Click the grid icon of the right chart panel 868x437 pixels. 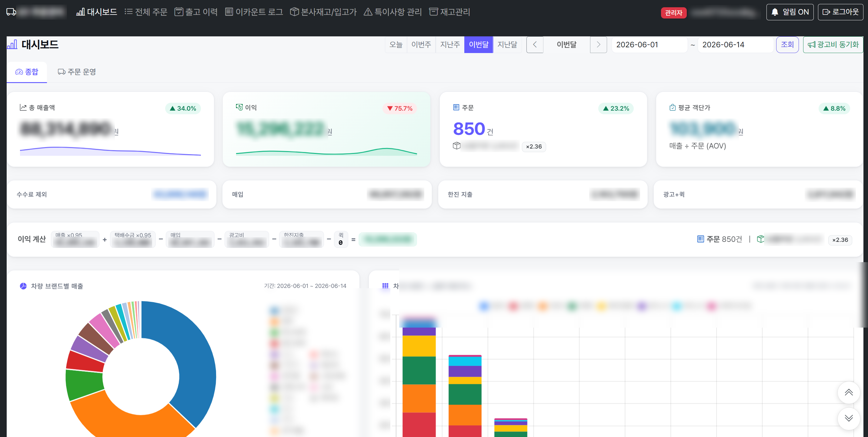point(385,286)
